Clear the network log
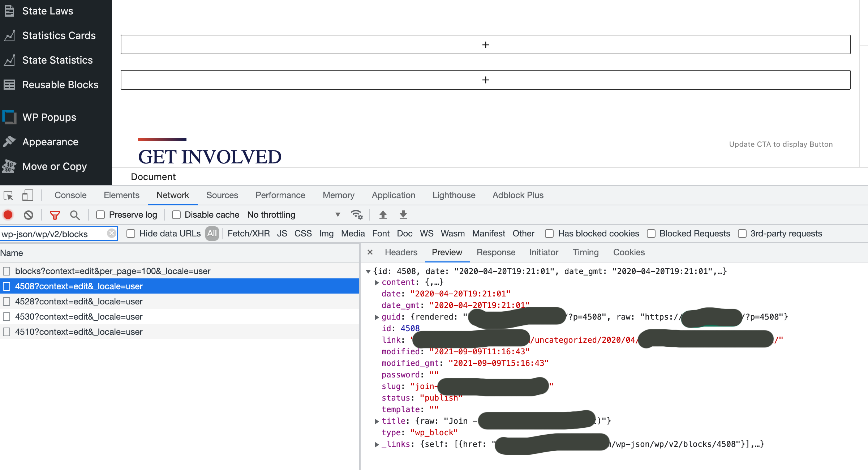 click(x=29, y=215)
